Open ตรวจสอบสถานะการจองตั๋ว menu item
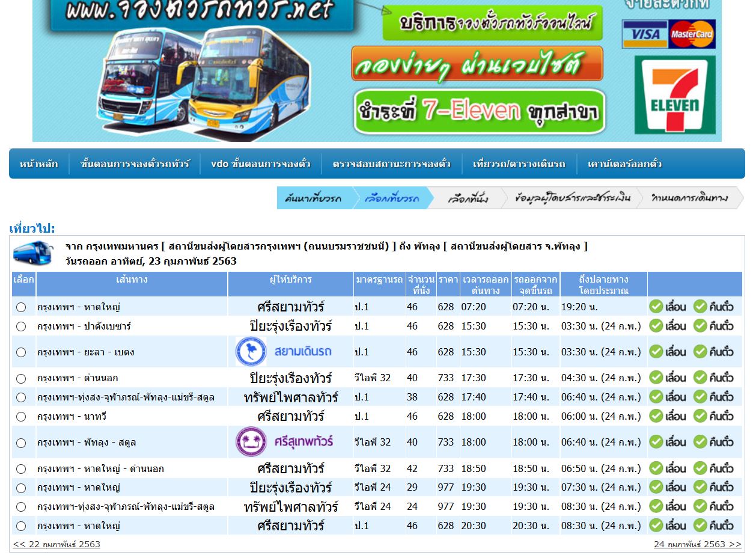This screenshot has height=558, width=756. click(x=391, y=164)
